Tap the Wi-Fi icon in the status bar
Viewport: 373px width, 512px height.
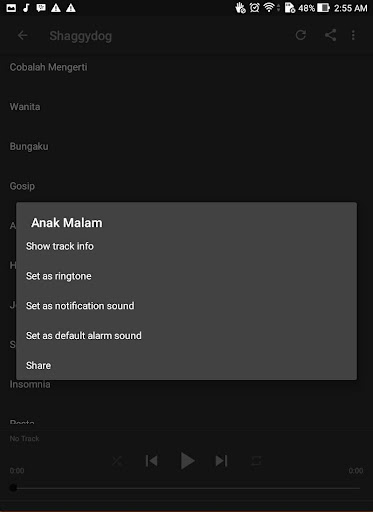tap(269, 8)
